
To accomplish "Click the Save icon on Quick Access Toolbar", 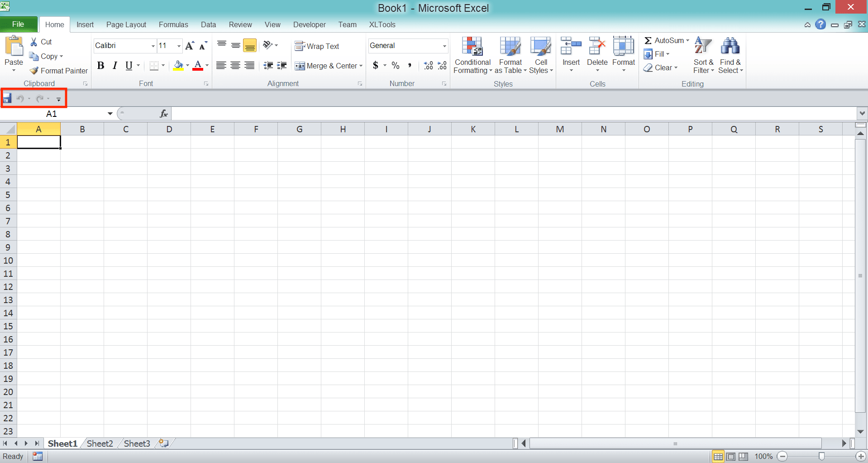I will pos(7,98).
